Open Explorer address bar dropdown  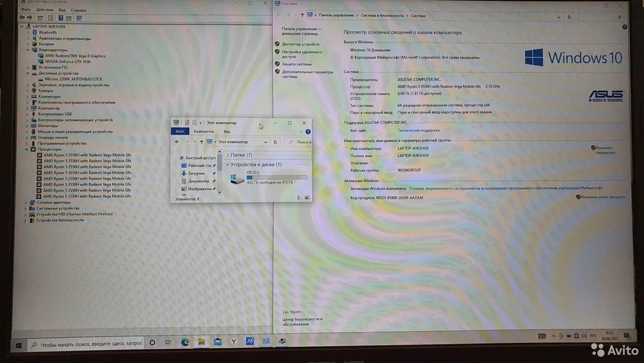266,142
